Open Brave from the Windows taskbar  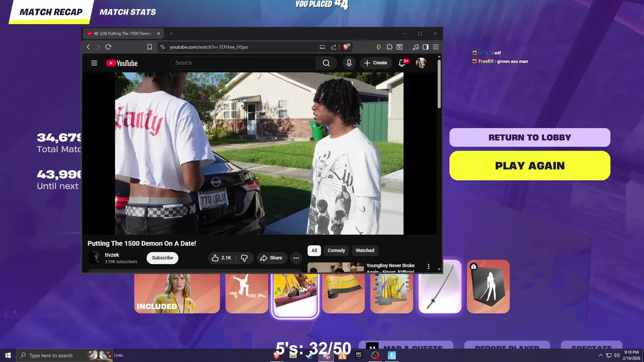click(x=276, y=355)
